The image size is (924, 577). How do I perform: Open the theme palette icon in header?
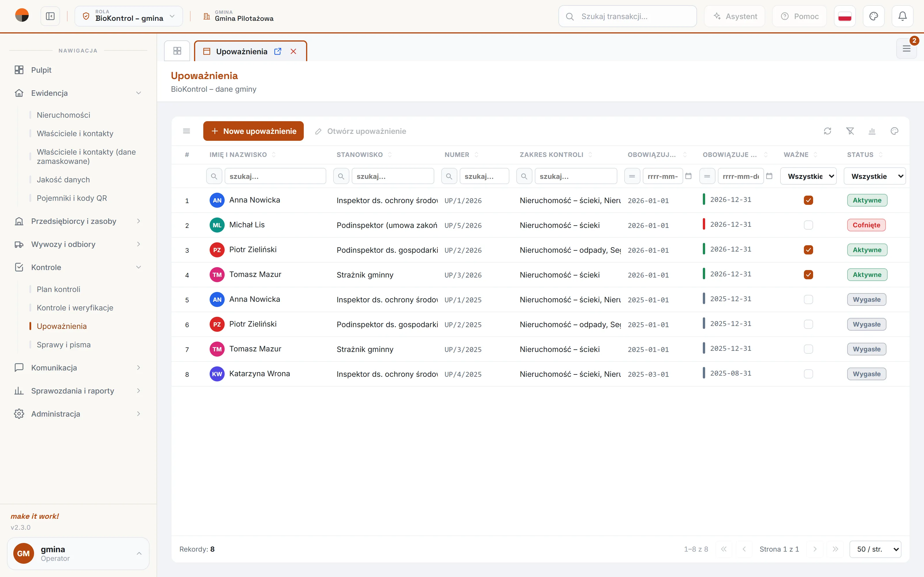click(873, 16)
